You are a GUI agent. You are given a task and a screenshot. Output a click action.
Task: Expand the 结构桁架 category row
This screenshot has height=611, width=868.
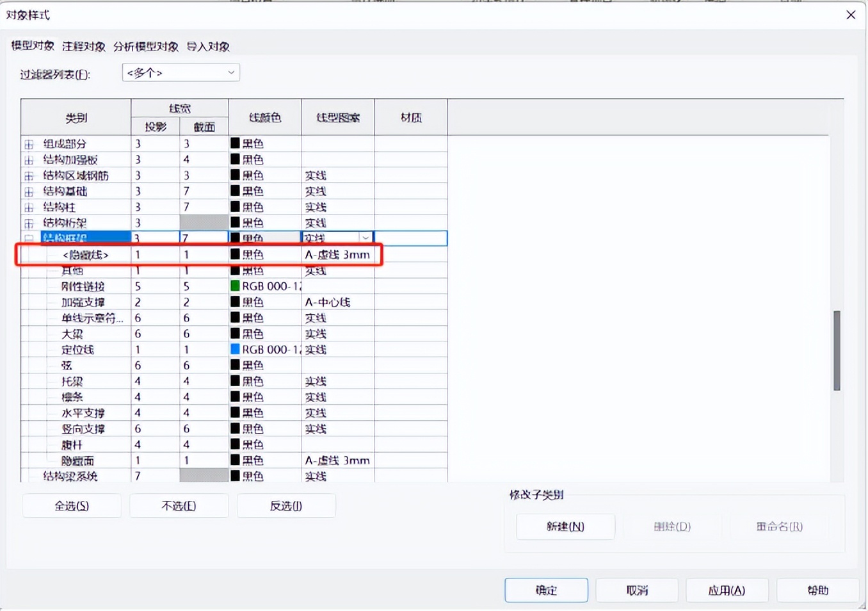click(29, 224)
